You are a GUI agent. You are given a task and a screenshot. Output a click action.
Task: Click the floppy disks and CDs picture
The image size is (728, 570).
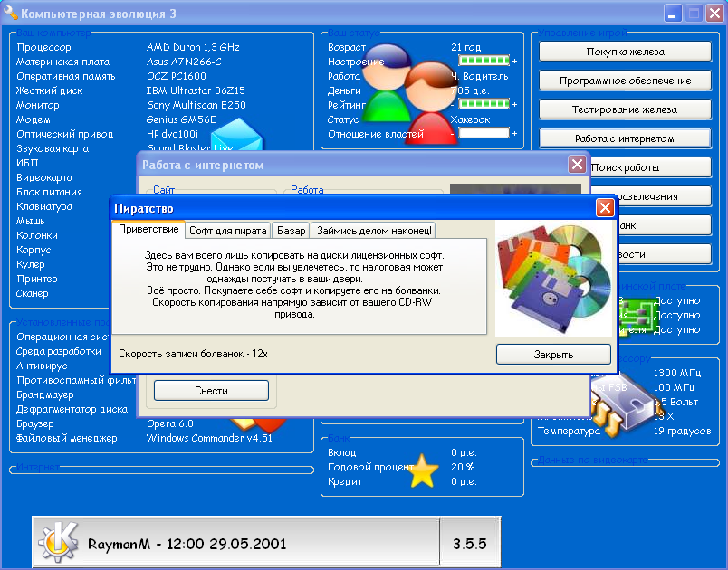(x=553, y=278)
